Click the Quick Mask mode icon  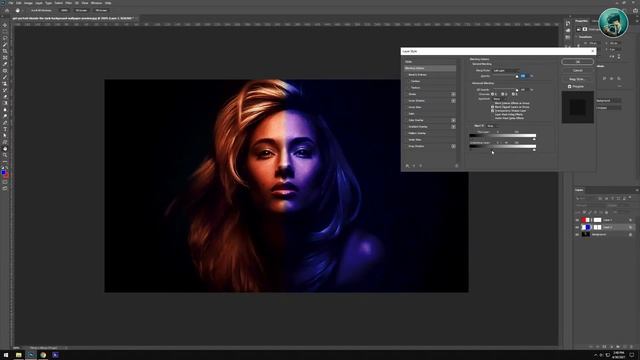click(x=5, y=182)
